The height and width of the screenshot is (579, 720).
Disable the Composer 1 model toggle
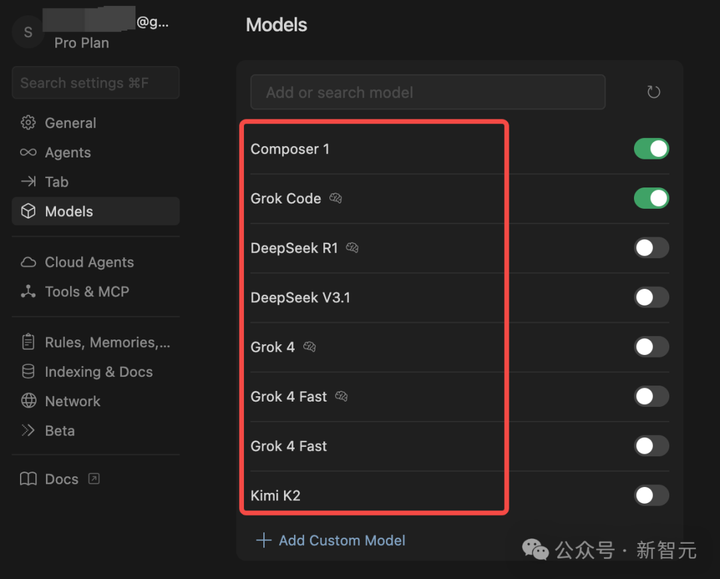(651, 149)
